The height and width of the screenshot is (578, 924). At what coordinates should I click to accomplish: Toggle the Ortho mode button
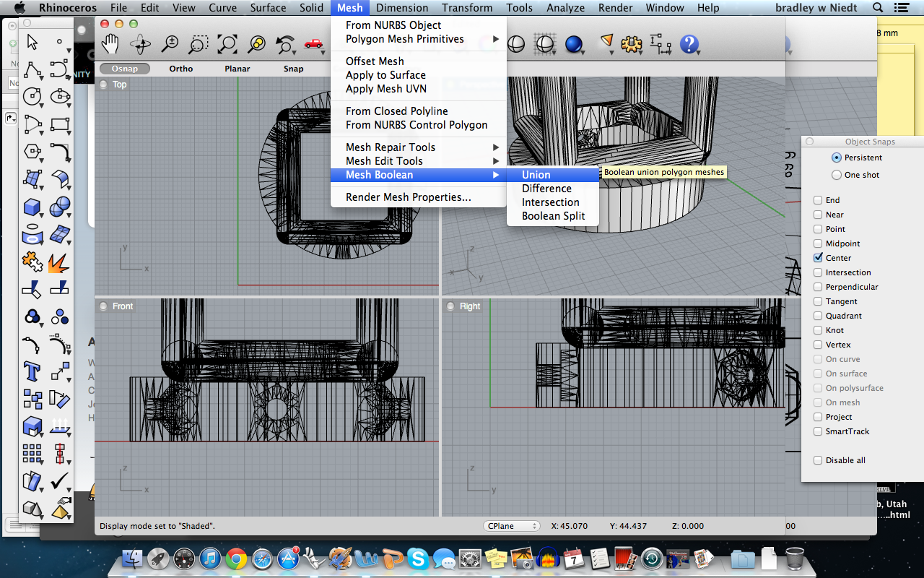tap(181, 69)
